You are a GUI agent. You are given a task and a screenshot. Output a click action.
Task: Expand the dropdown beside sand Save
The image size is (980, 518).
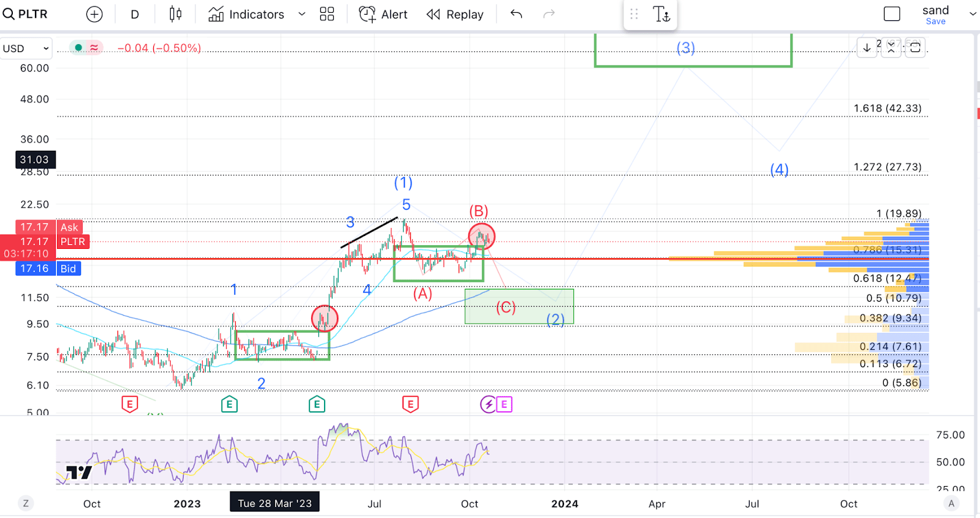(x=973, y=14)
